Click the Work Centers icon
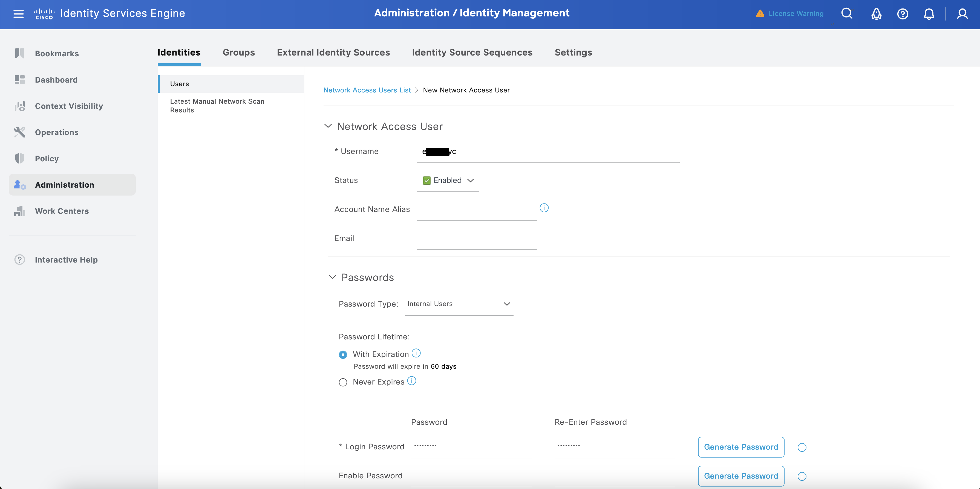 [x=19, y=211]
